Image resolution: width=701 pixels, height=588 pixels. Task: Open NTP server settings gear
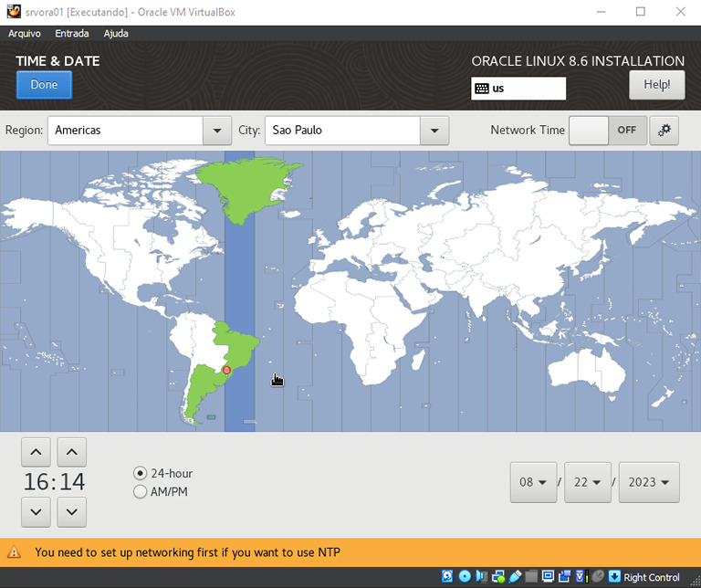point(664,131)
